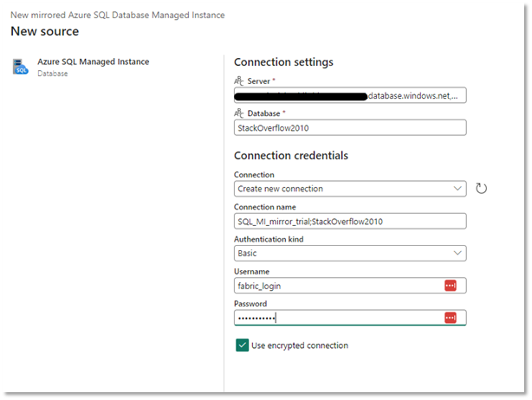Click the Use encrypted connection label

click(x=300, y=345)
